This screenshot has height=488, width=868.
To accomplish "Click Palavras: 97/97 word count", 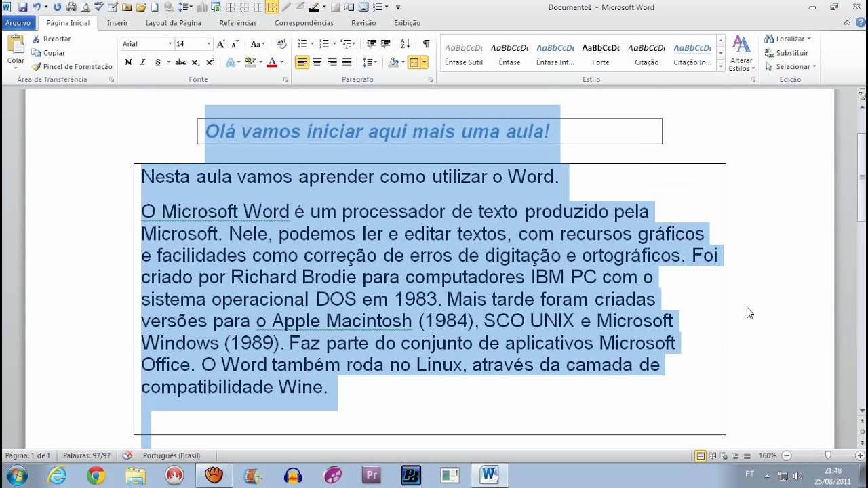I will point(87,456).
